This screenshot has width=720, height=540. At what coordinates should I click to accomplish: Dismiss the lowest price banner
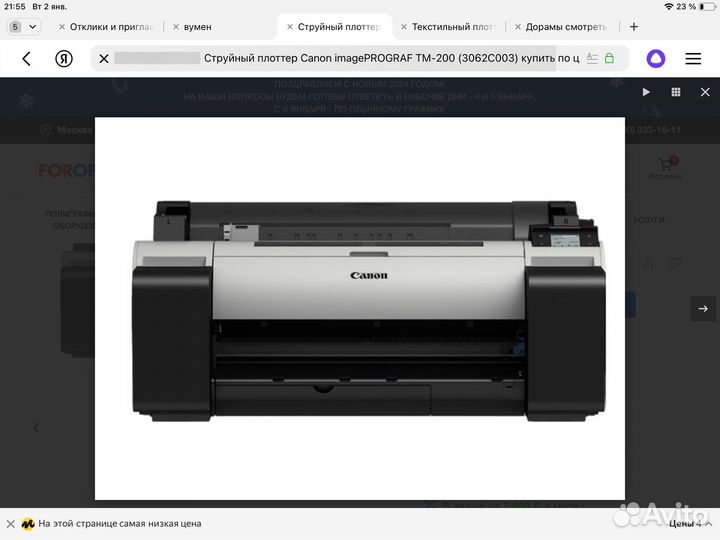pyautogui.click(x=11, y=523)
